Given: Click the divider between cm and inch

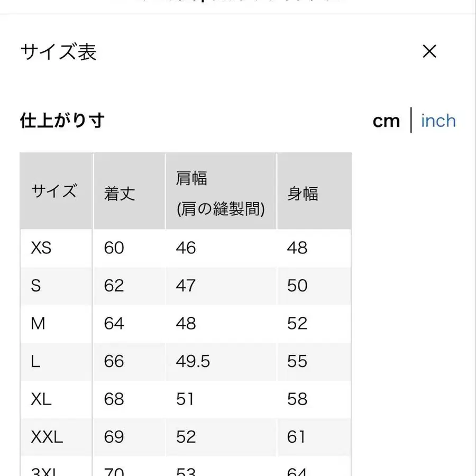Looking at the screenshot, I should tap(411, 121).
